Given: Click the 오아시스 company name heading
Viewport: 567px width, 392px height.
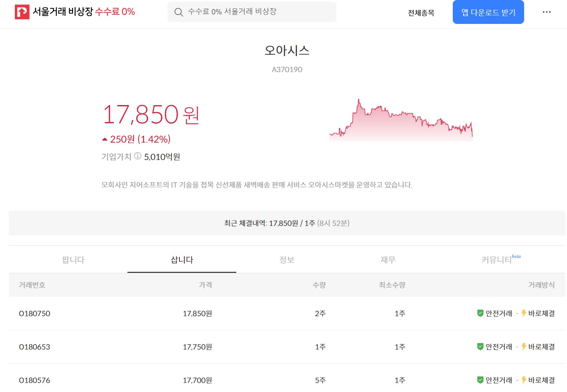Looking at the screenshot, I should tap(287, 50).
